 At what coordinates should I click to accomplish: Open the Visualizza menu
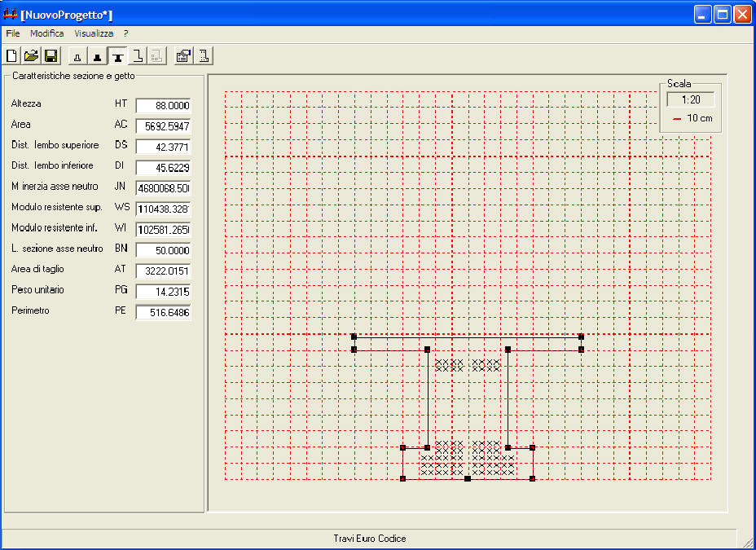[x=94, y=34]
